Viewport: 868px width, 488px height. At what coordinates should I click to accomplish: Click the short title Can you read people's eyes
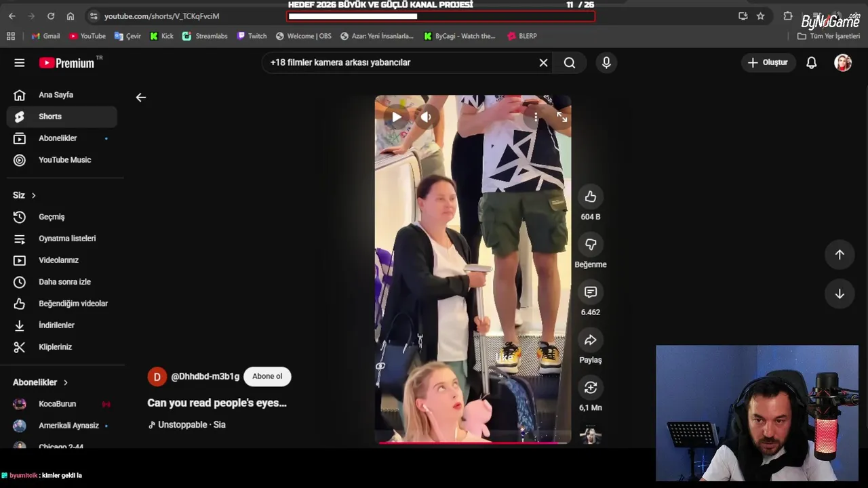[217, 403]
